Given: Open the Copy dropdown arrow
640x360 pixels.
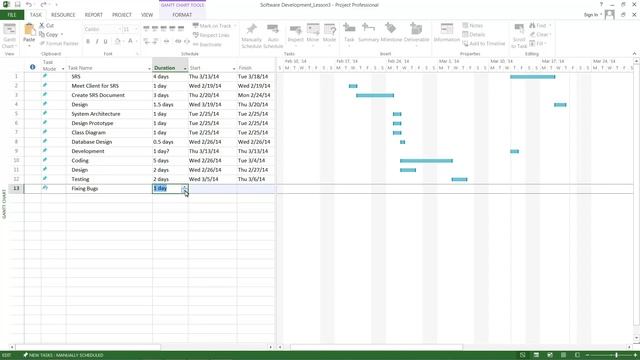Looking at the screenshot, I should coord(62,34).
